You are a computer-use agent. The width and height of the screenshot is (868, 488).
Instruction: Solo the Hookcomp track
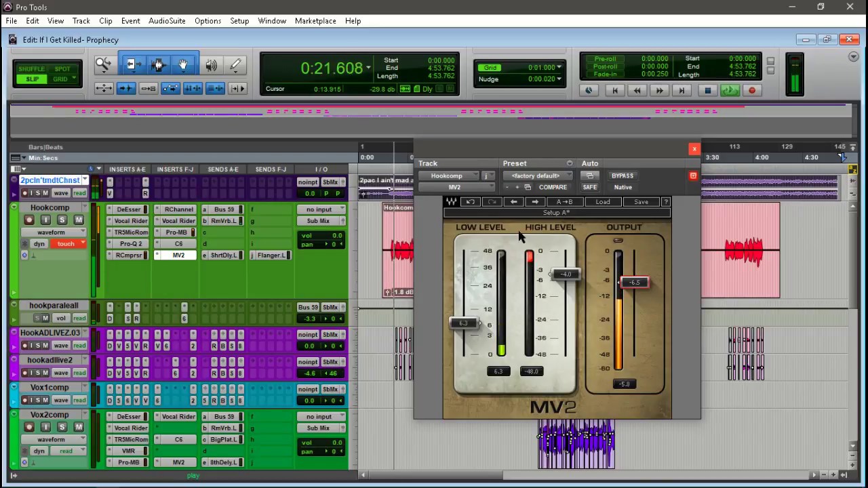[x=62, y=220]
